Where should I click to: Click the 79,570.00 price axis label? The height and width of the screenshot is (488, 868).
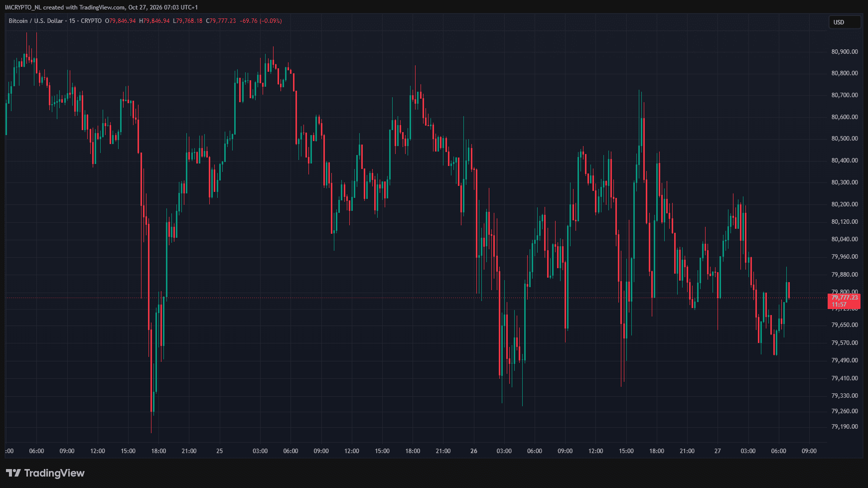click(845, 343)
